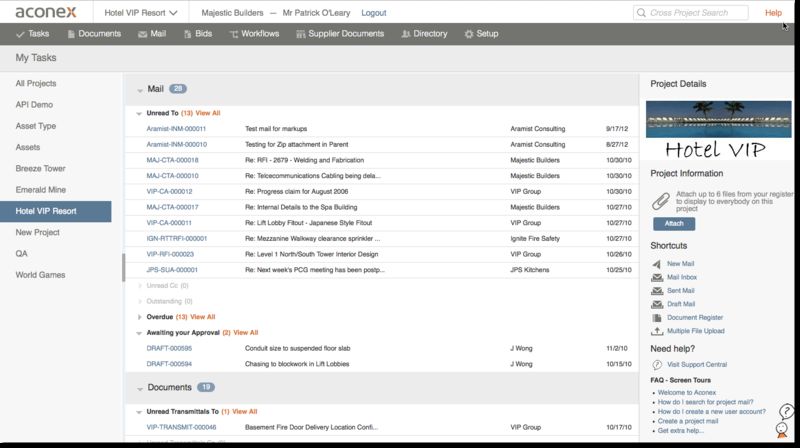
Task: Open the Directory menu
Action: pyautogui.click(x=424, y=34)
